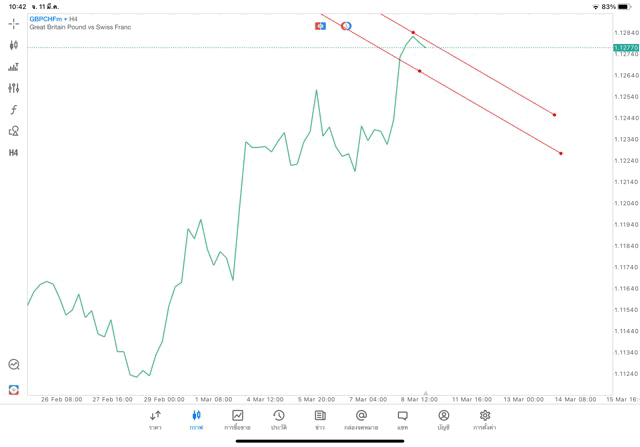Open the chart settings sliders icon
The image size is (640, 447).
[x=14, y=88]
